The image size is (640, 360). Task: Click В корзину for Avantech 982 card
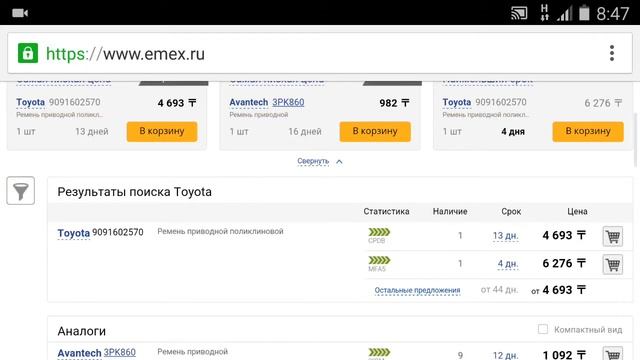coord(375,131)
